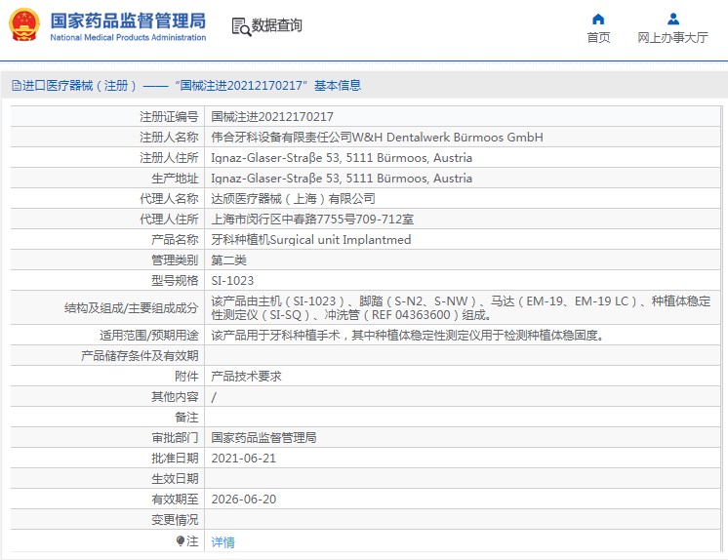
Task: Click the 网上办事大厅 person icon
Action: pos(672,19)
